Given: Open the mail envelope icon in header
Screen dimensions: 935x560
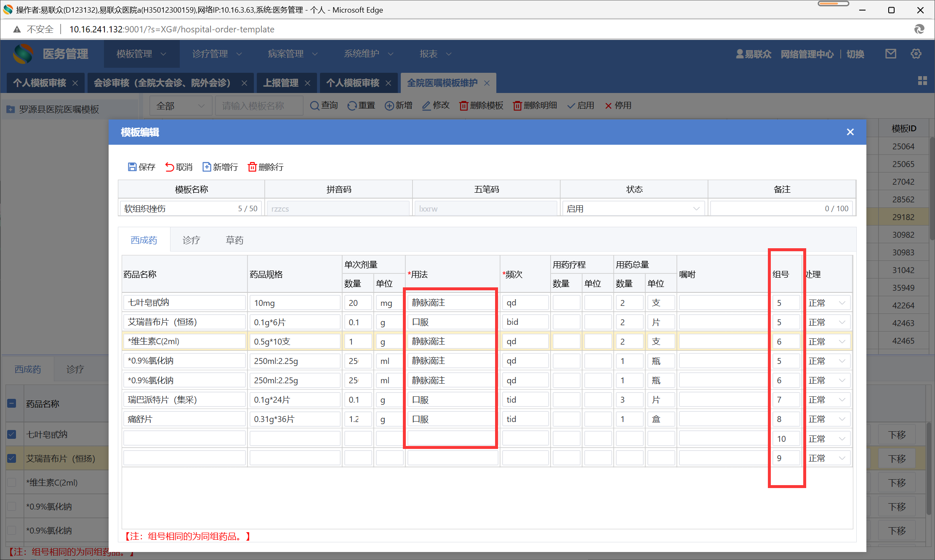Looking at the screenshot, I should coord(890,54).
